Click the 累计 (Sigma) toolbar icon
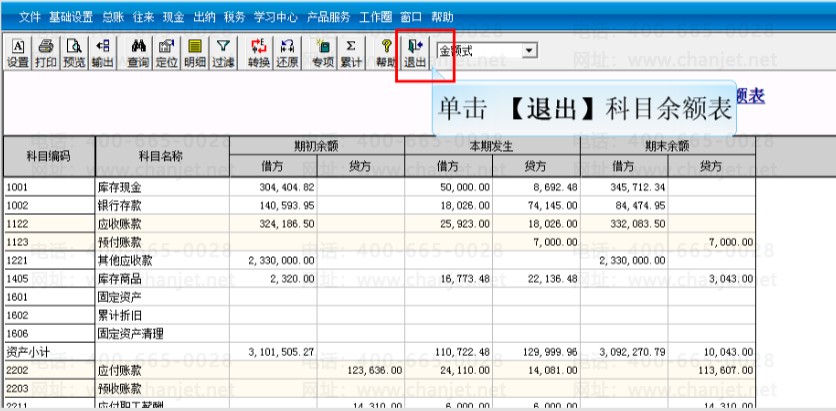Viewport: 836px width, 411px height. pyautogui.click(x=351, y=53)
